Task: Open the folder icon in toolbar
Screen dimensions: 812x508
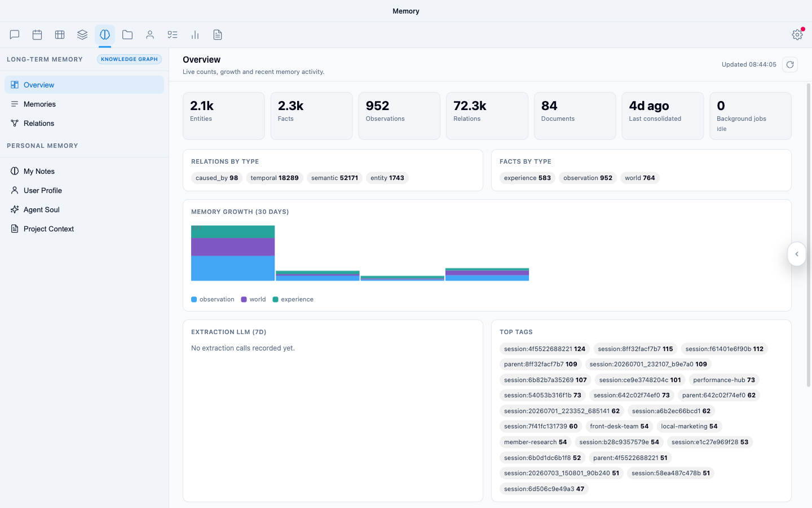Action: (127, 35)
